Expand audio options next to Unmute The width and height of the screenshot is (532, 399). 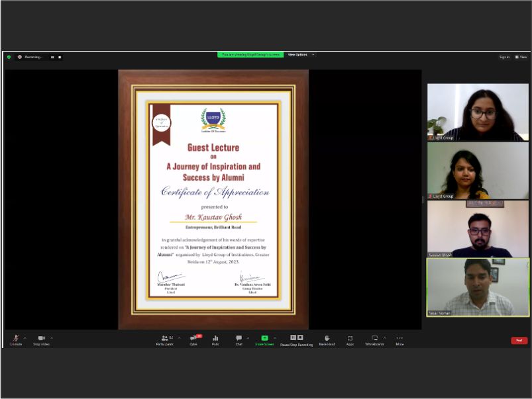tap(25, 338)
